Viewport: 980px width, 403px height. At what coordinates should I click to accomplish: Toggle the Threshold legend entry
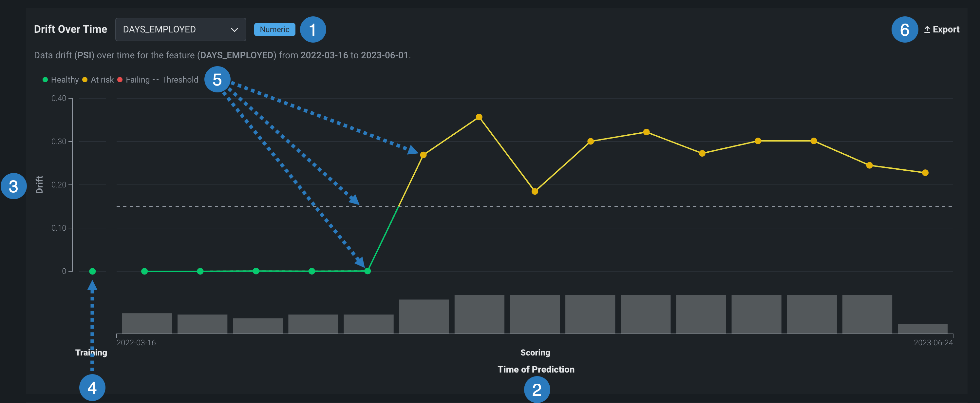[176, 80]
